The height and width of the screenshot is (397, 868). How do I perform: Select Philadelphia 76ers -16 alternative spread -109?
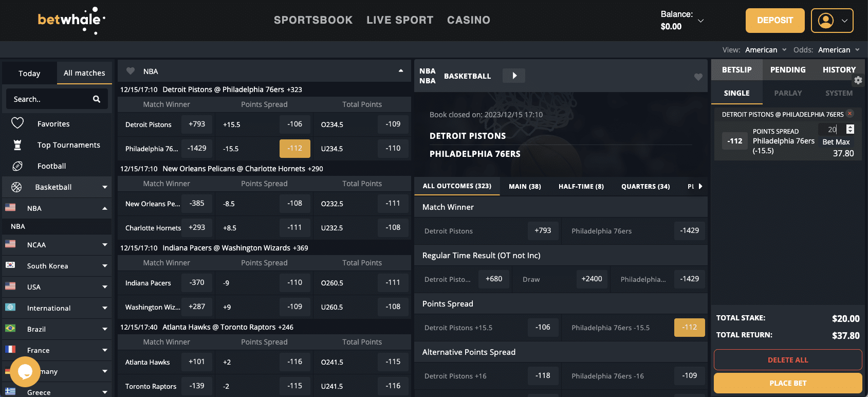coord(690,376)
